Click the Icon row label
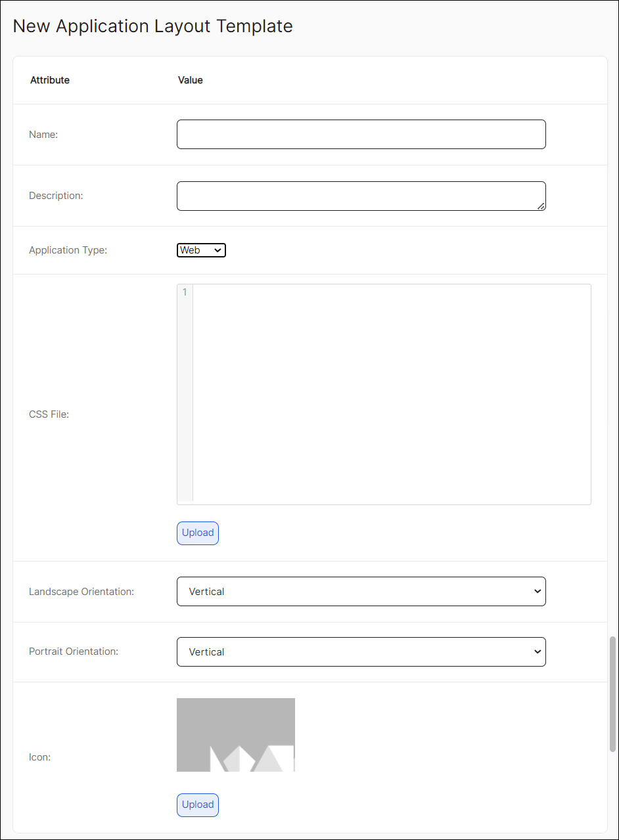The image size is (619, 840). point(39,757)
